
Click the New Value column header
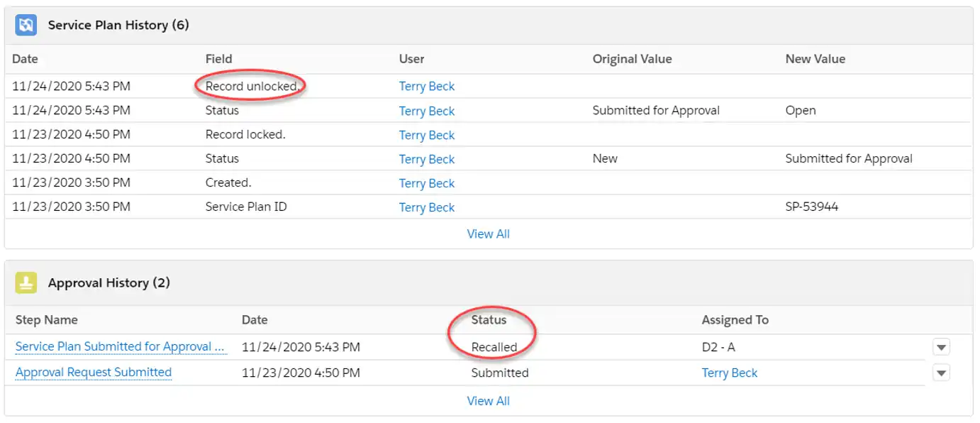tap(815, 59)
